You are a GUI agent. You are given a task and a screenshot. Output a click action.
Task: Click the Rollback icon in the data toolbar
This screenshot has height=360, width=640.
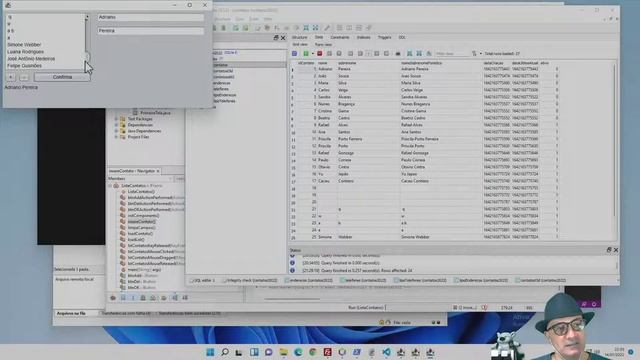point(339,53)
